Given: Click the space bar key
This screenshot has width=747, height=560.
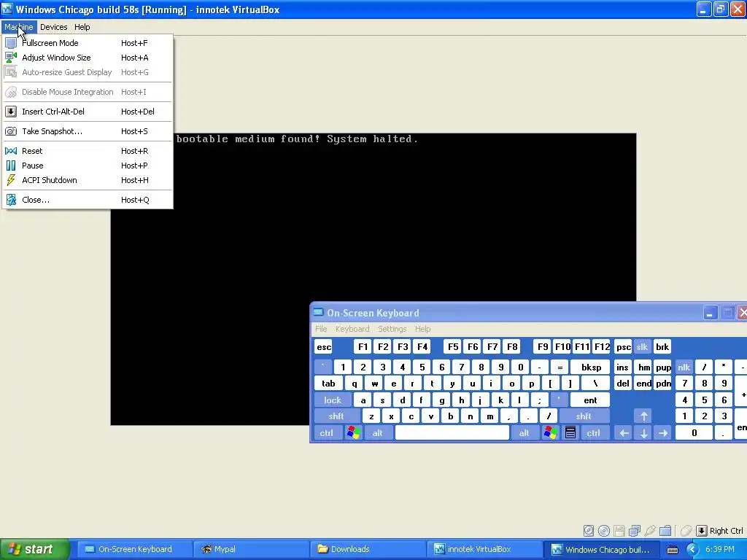Looking at the screenshot, I should (452, 433).
